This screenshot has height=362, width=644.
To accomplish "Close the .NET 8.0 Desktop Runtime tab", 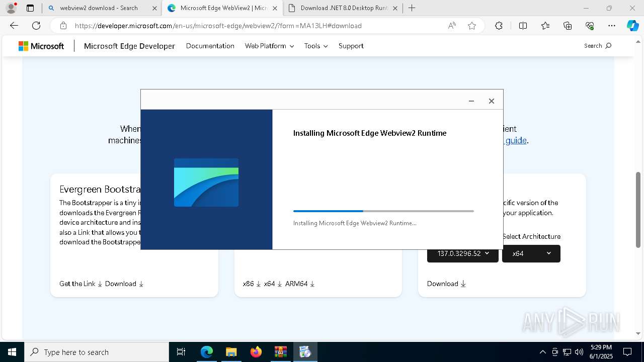I will coord(395,8).
